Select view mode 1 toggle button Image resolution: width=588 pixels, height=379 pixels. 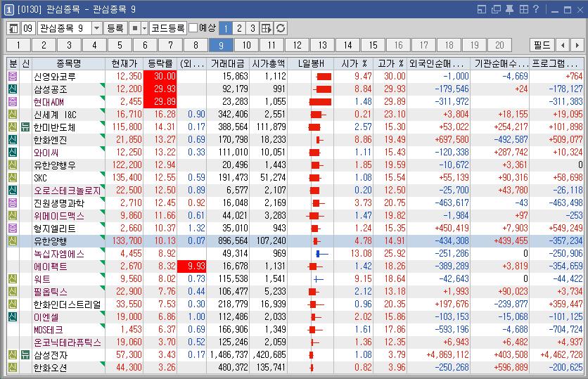(x=225, y=28)
